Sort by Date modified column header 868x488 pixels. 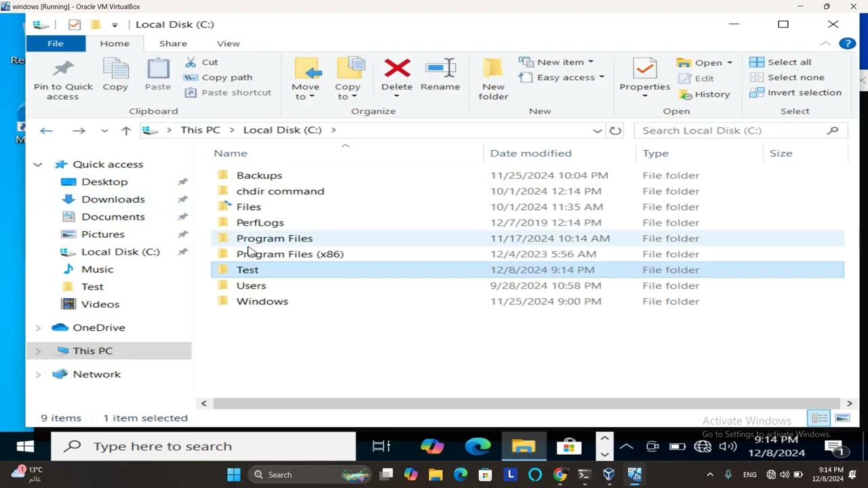[531, 153]
